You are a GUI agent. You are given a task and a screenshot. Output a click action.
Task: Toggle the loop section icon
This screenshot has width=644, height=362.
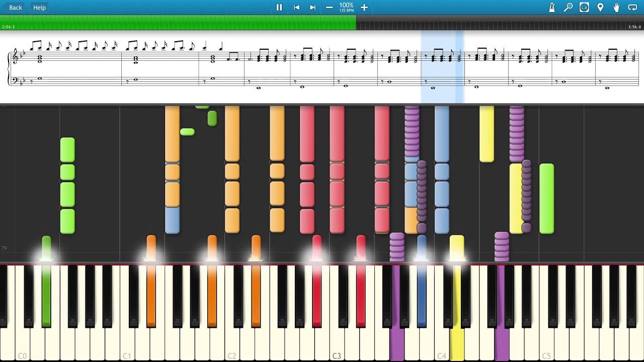(632, 8)
